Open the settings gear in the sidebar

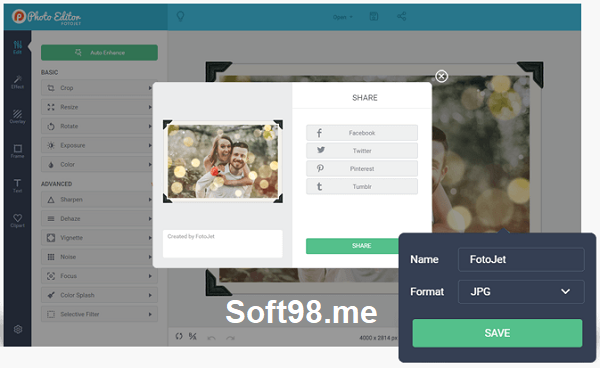coord(18,329)
